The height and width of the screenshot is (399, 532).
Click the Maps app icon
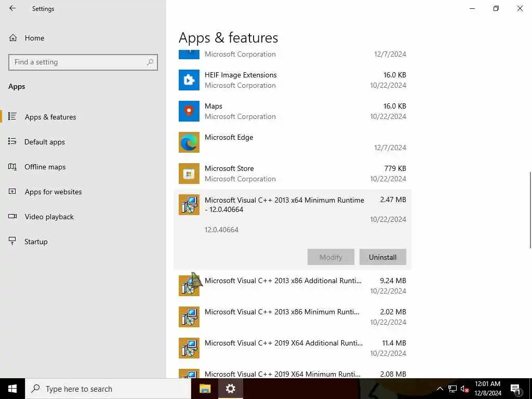point(189,111)
